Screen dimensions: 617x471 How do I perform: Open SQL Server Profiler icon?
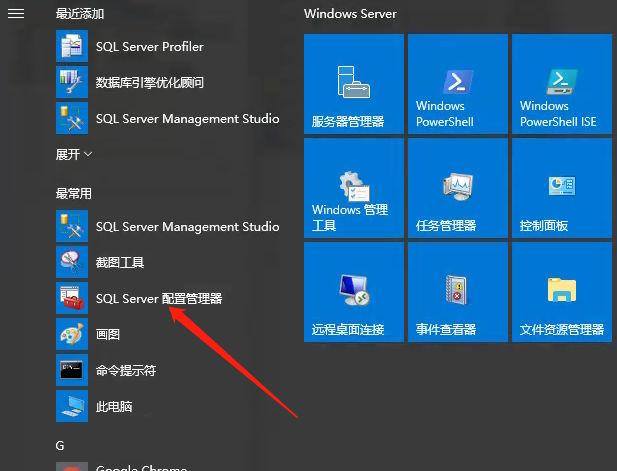click(x=72, y=46)
